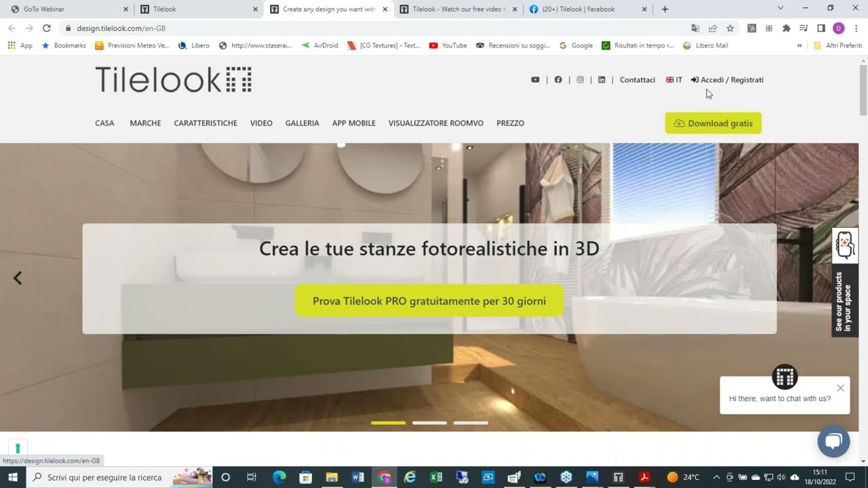Open new tab with plus button
Screen dimensions: 868x488
665,9
